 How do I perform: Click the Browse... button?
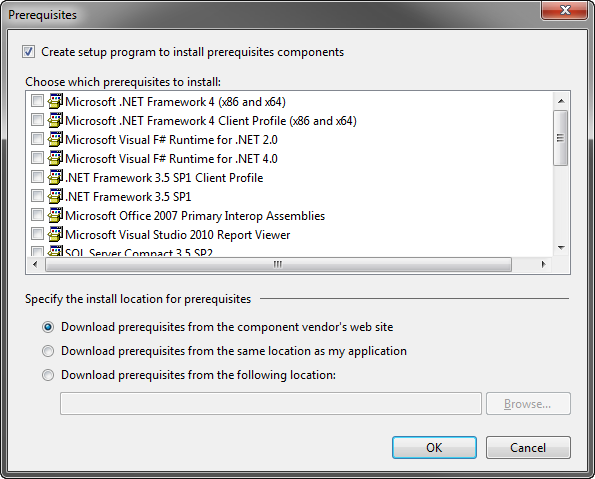528,403
